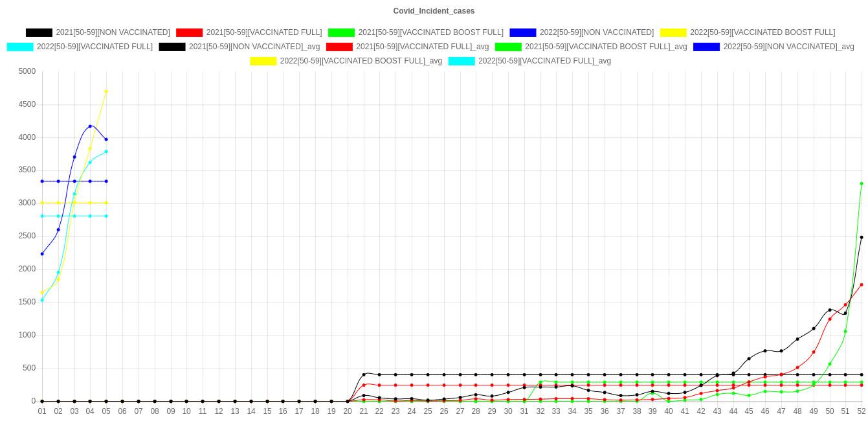Image resolution: width=868 pixels, height=434 pixels.
Task: Click yellow swatch for 2022 VACCINATED BOOST FULL
Action: 673,32
